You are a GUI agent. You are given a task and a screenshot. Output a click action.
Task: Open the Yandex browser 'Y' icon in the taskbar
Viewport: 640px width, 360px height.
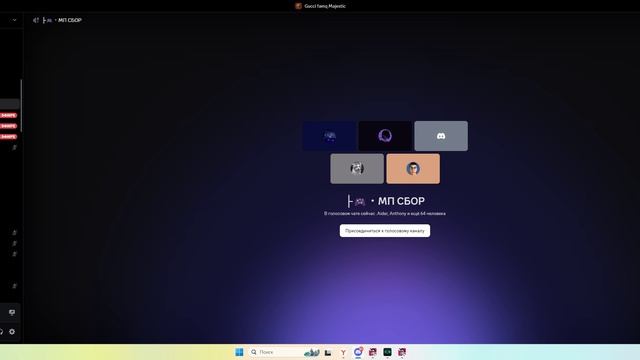point(343,352)
